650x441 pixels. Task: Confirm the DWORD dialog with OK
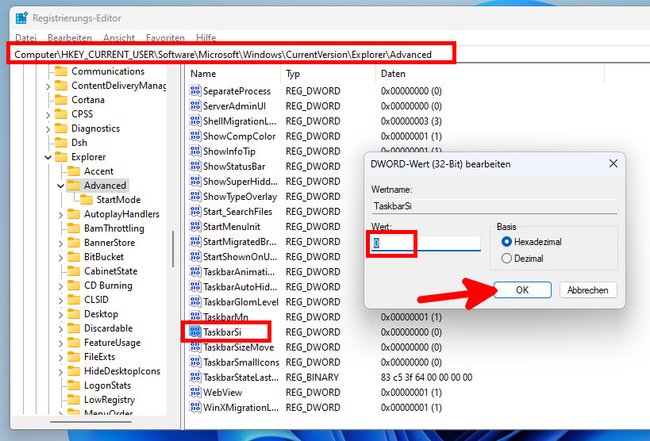522,290
